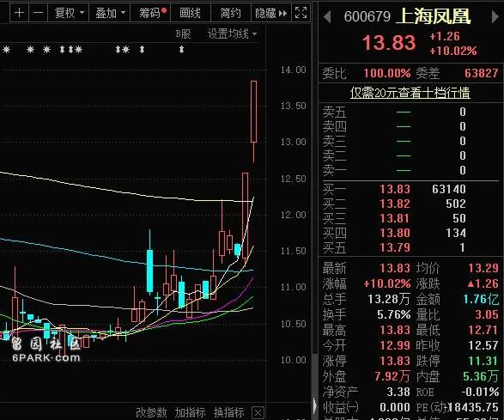504x420 pixels.
Task: Click the first star event marker
Action: 6,50
